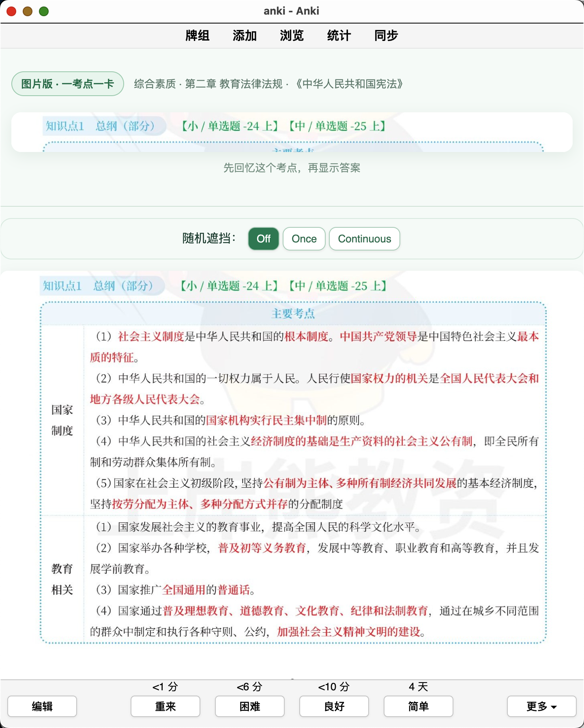Click the <10 分 interval label
This screenshot has height=728, width=584.
334,687
